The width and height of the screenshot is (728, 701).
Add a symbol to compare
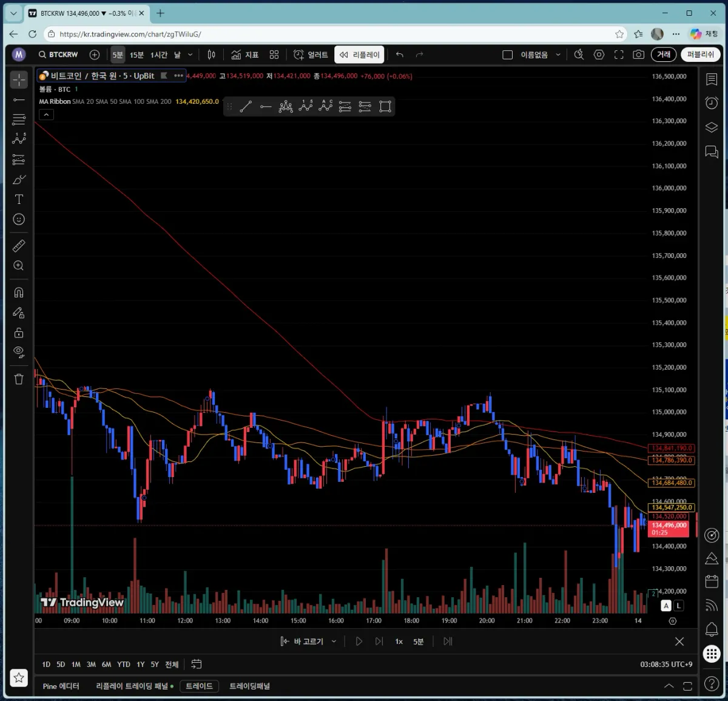coord(95,55)
